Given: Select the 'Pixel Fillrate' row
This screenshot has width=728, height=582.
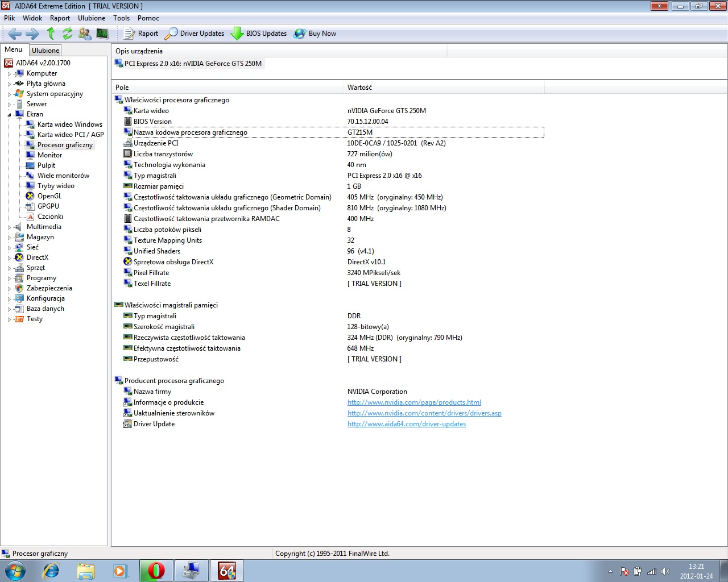Looking at the screenshot, I should tap(333, 273).
